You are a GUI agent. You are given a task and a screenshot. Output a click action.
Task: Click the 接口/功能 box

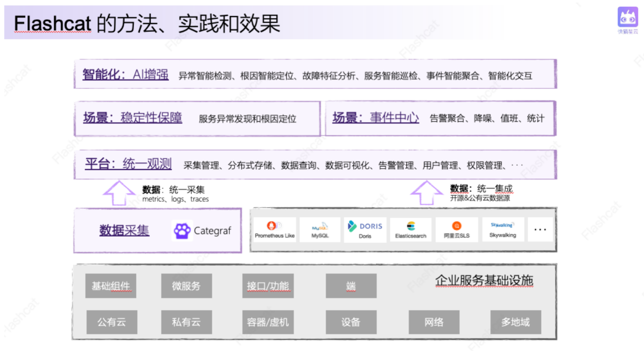pos(268,286)
